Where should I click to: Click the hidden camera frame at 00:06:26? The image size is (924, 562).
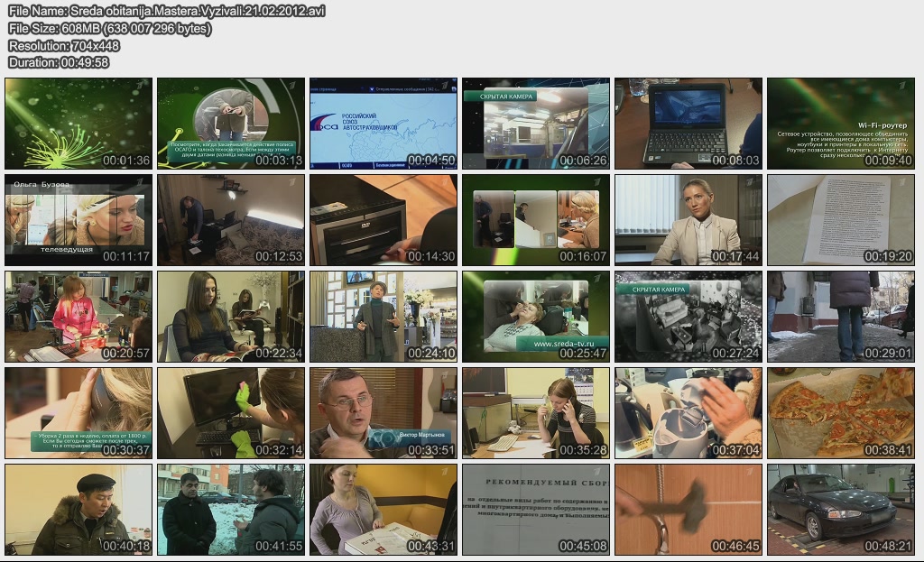[536, 124]
